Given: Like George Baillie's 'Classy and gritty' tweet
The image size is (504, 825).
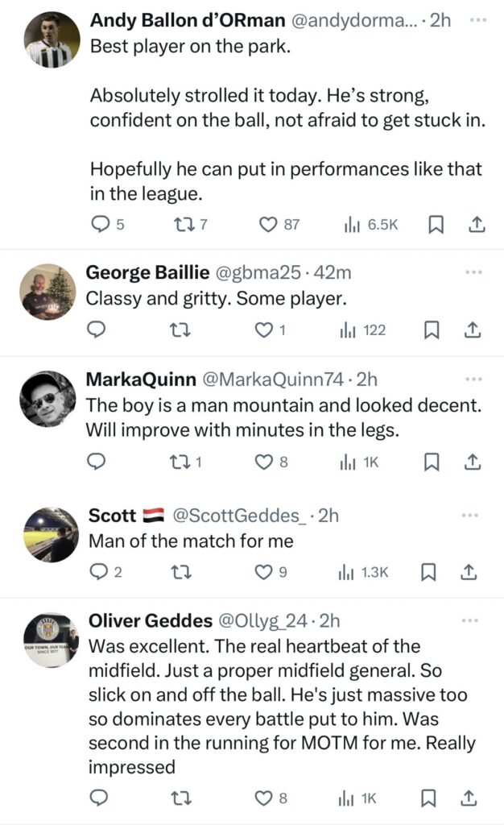Looking at the screenshot, I should pos(262,330).
